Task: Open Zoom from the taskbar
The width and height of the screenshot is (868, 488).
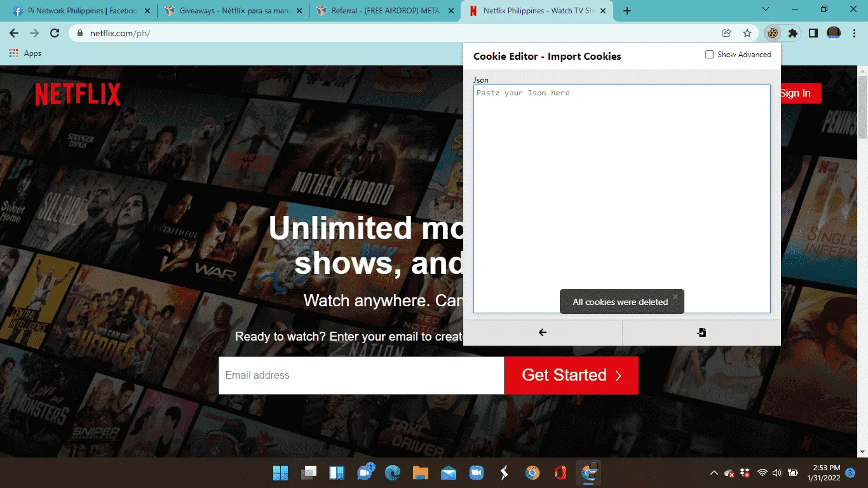Action: pos(477,473)
